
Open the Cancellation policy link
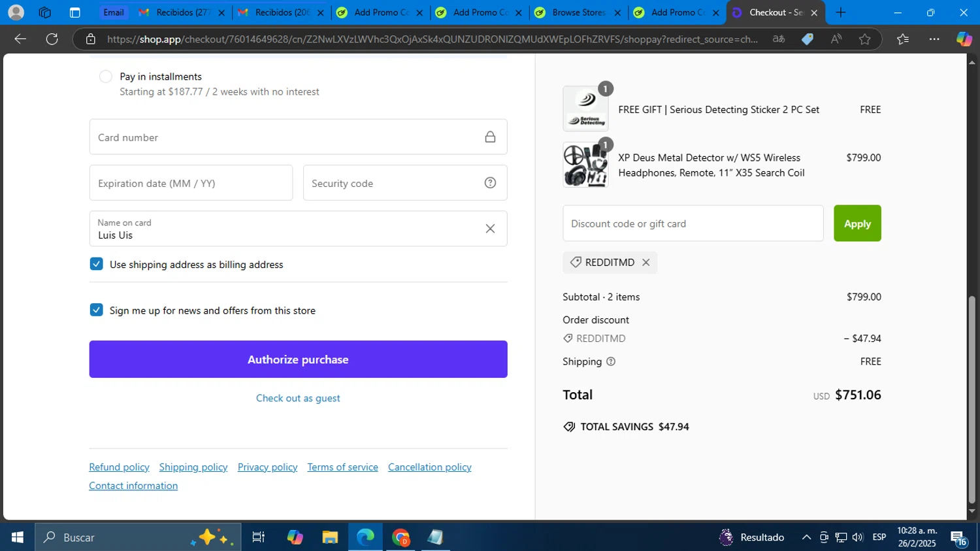click(429, 467)
